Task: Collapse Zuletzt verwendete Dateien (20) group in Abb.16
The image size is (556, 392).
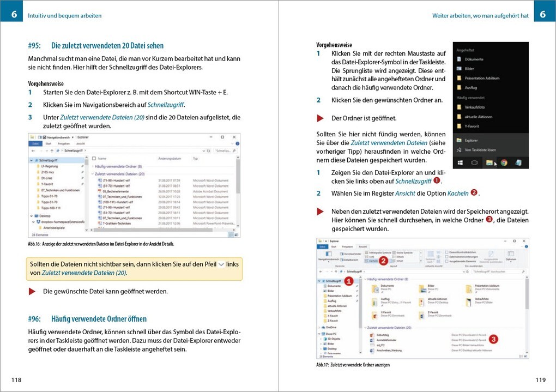Action: click(x=93, y=174)
